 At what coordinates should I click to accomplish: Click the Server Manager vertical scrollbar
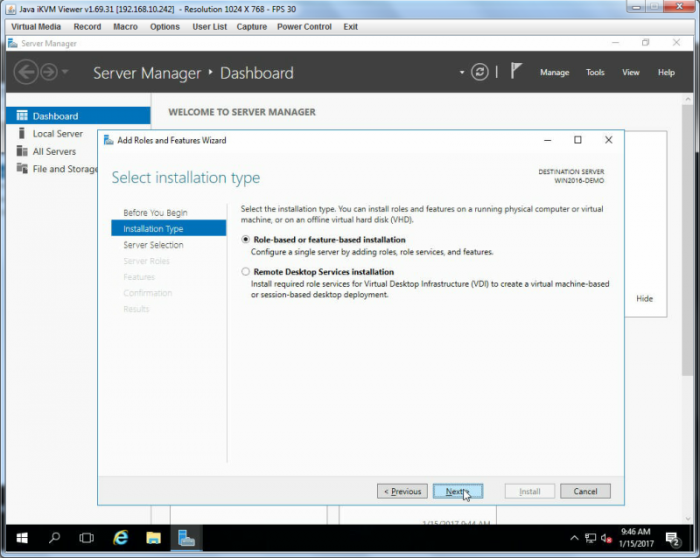tap(687, 241)
